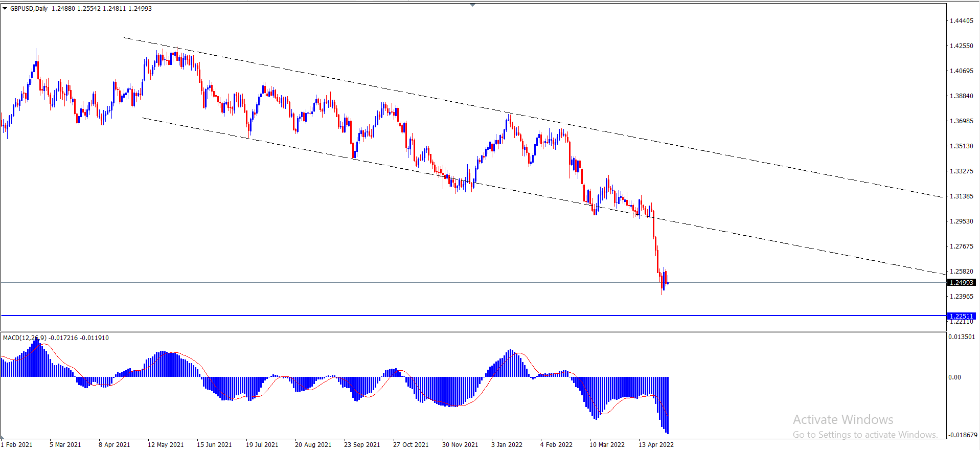
Task: Click the 1.23965 price axis label
Action: [x=962, y=297]
